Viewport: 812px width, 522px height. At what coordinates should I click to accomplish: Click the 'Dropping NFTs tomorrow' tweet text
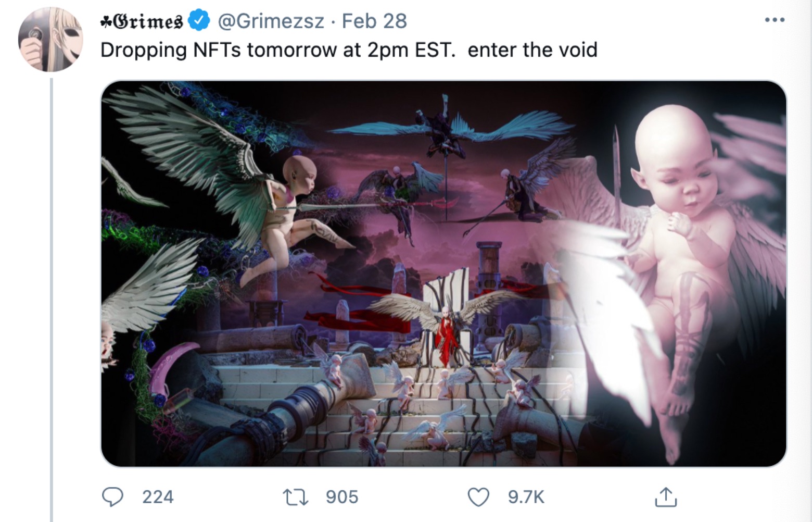click(x=349, y=50)
